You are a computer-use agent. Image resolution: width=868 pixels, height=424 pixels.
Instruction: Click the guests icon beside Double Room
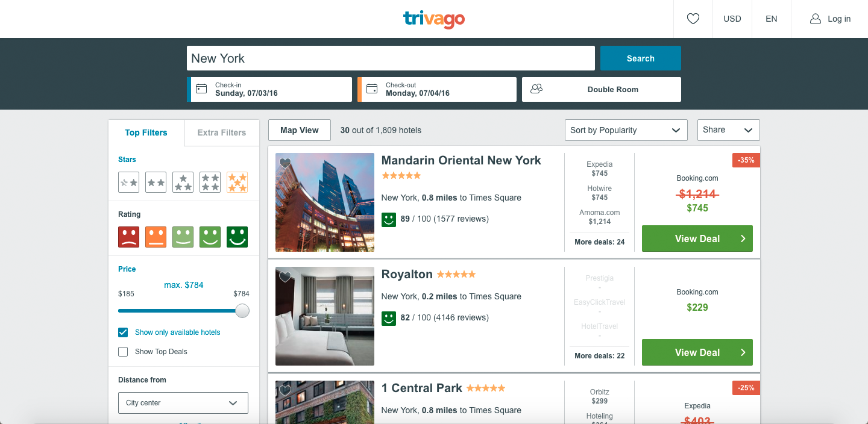point(536,89)
